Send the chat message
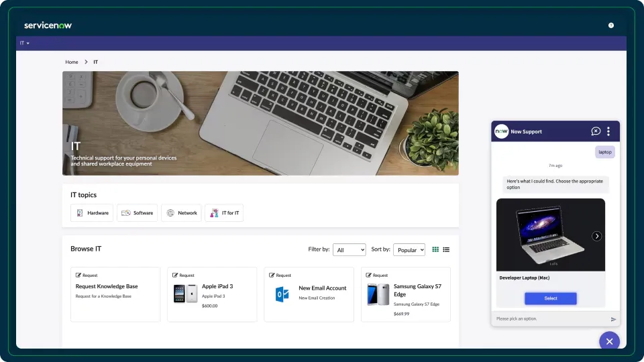The height and width of the screenshot is (362, 644). tap(613, 319)
